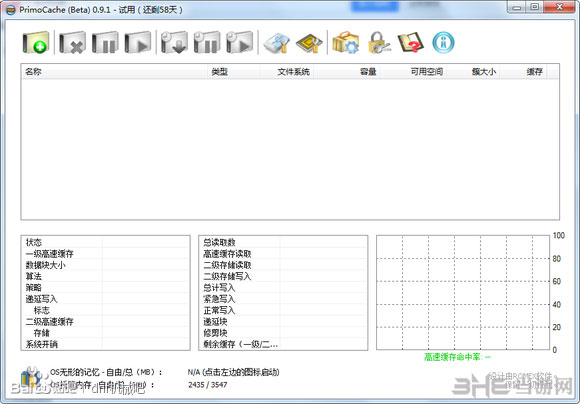This screenshot has height=404, width=580.
Task: Click the OS invisible memory startup icon
Action: [x=30, y=377]
